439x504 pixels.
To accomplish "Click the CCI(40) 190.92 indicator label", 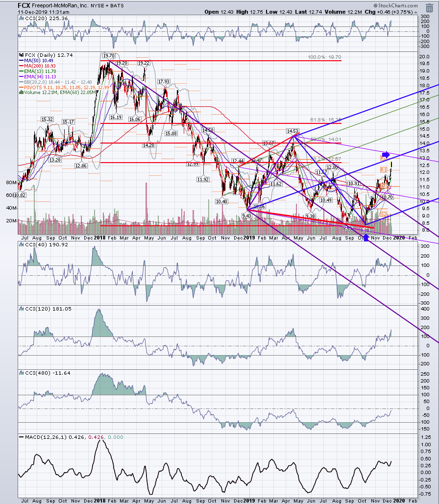I will pyautogui.click(x=47, y=244).
